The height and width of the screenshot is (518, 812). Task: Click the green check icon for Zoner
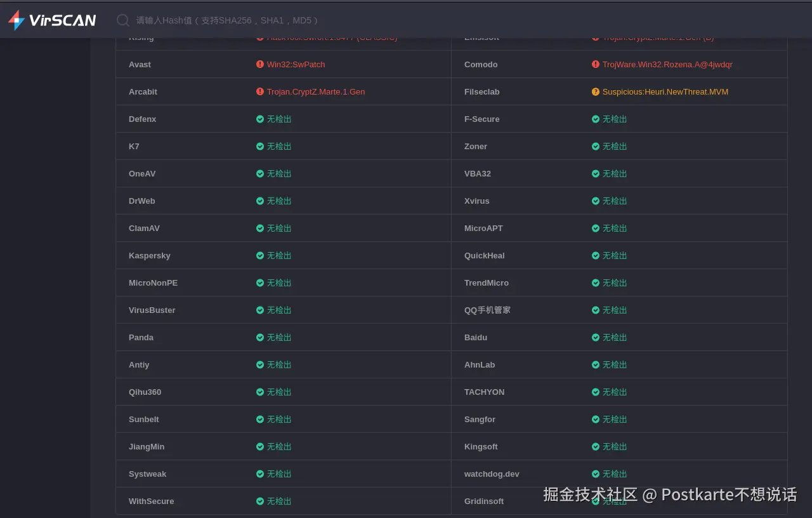[x=596, y=147]
